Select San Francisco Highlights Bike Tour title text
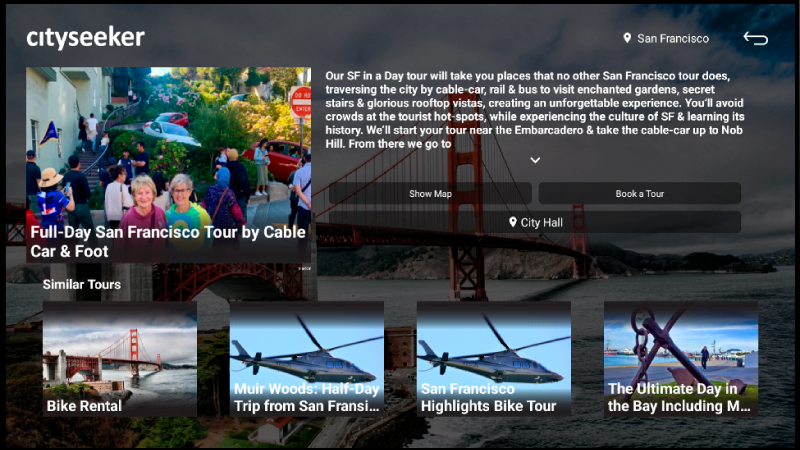The height and width of the screenshot is (450, 800). click(488, 397)
